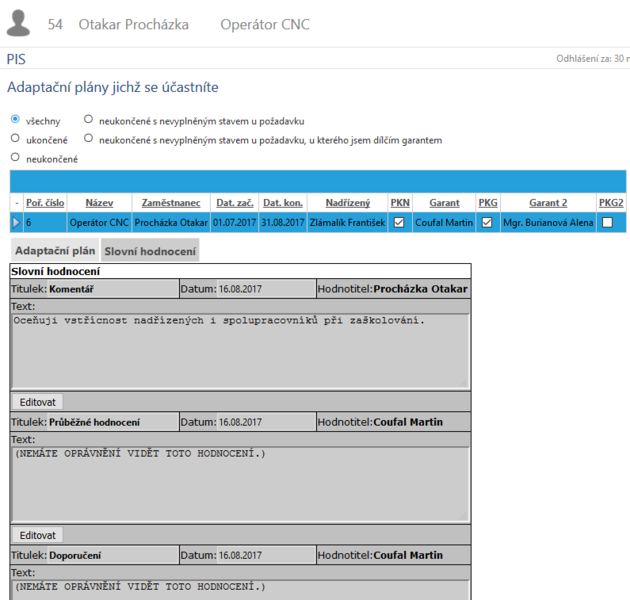The height and width of the screenshot is (600, 630).
Task: Sort by 'Dat. kon.' column header
Action: click(283, 203)
